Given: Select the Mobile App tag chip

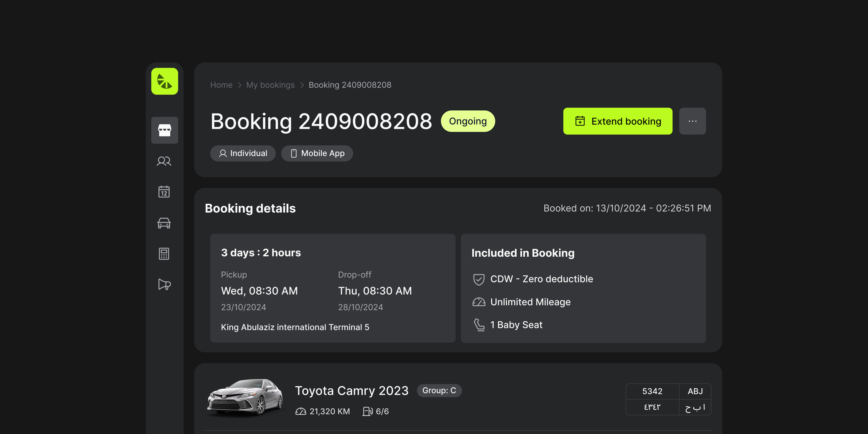Looking at the screenshot, I should point(317,153).
